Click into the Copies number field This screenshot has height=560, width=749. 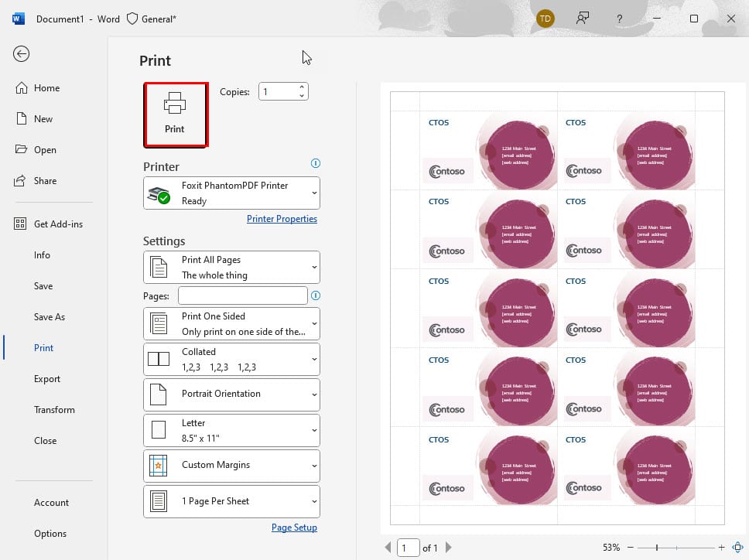pos(279,91)
